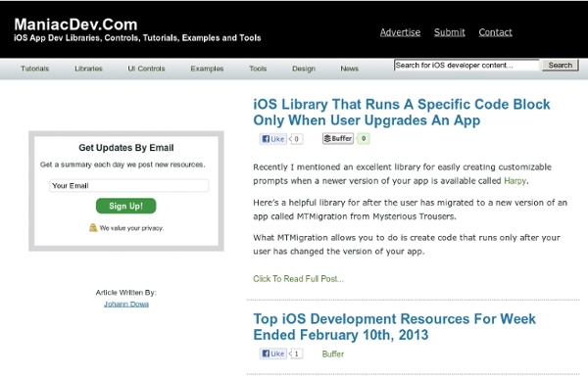588x378 pixels.
Task: Focus the iOS developer content search field
Action: 466,66
